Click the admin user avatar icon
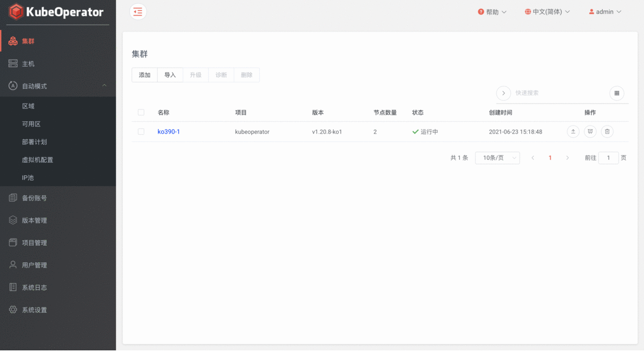 [591, 12]
